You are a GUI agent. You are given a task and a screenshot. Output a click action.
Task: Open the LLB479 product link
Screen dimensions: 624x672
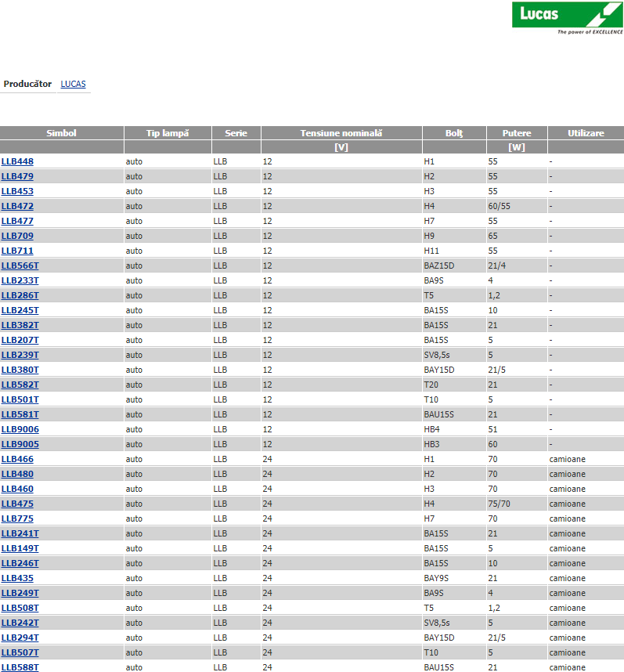click(17, 176)
